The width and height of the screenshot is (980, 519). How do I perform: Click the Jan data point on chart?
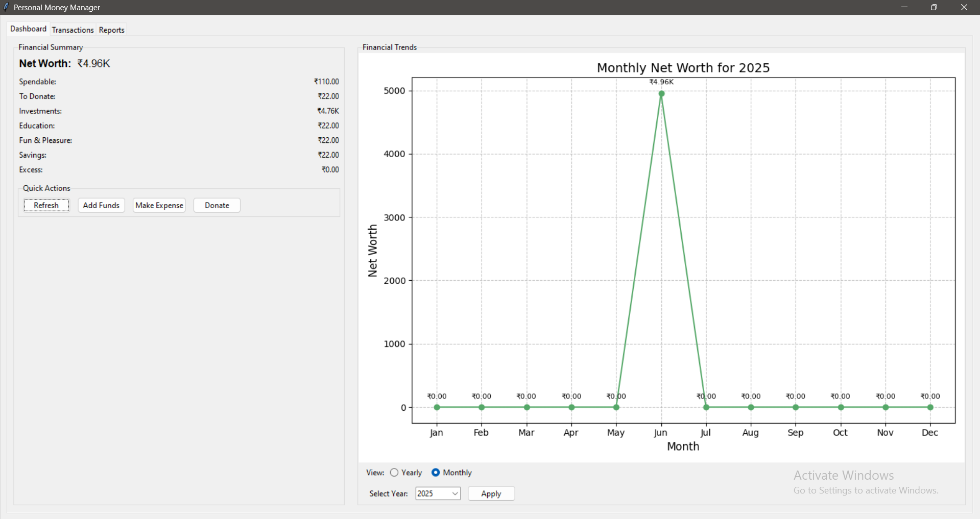[437, 407]
